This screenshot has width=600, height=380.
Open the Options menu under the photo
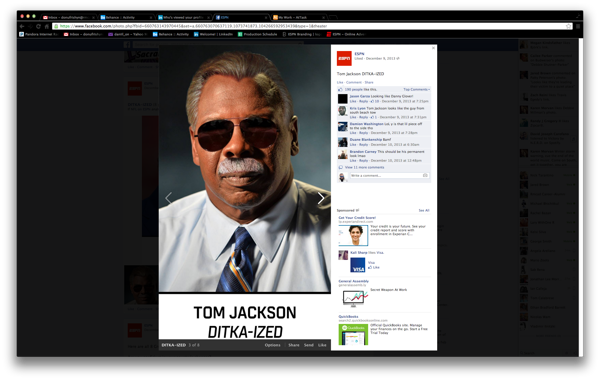point(272,345)
